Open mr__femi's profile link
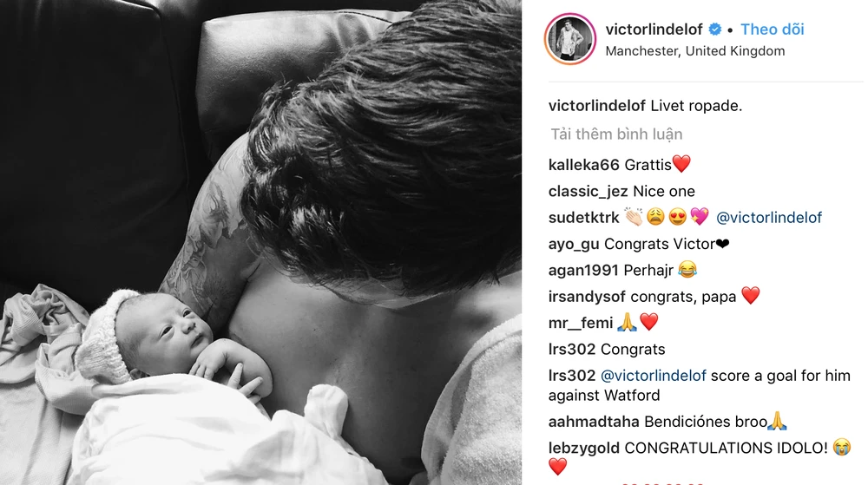 pos(581,323)
